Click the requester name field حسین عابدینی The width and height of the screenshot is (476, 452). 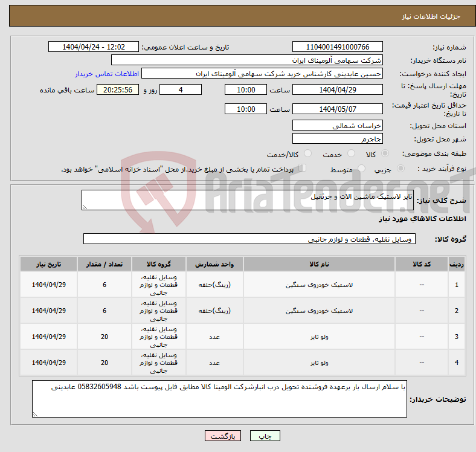(262, 74)
